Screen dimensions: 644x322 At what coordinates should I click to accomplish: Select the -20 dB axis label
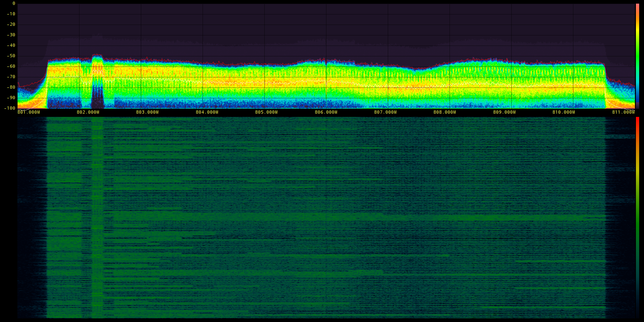pos(11,24)
